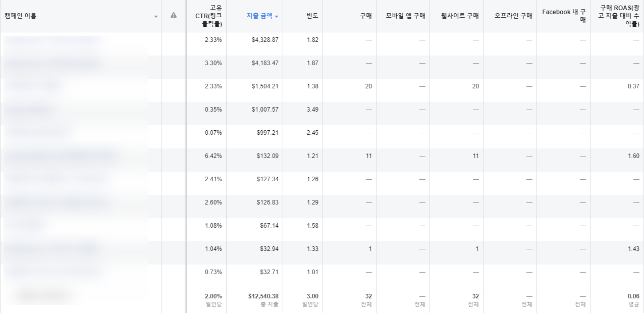Click the delivery warning triangle icon
The width and height of the screenshot is (644, 313).
coord(174,16)
